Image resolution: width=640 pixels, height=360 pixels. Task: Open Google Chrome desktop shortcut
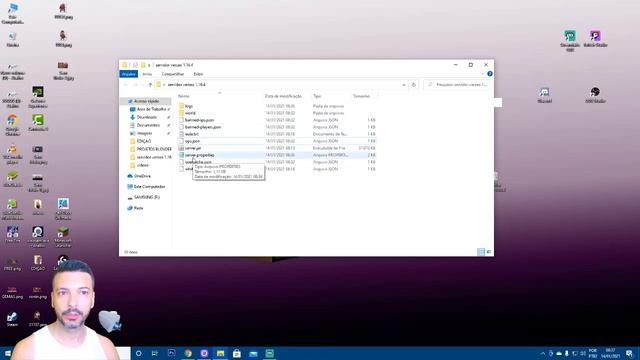(12, 124)
